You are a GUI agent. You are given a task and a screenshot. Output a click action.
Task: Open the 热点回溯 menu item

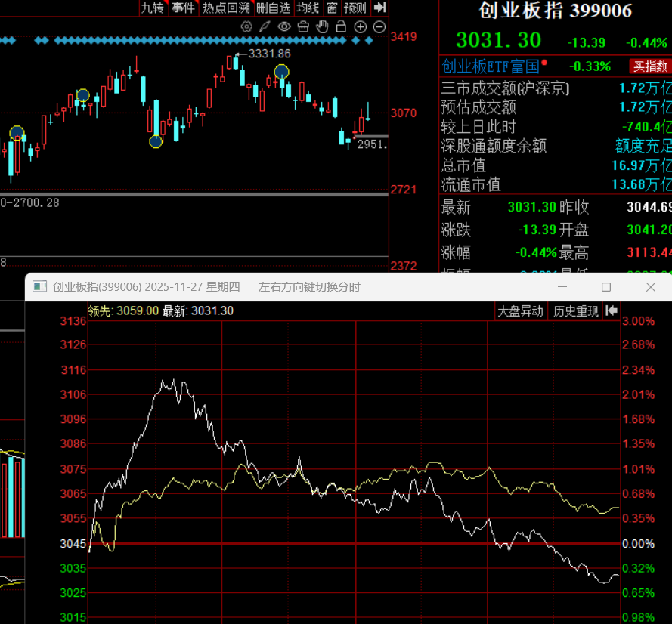tap(226, 8)
